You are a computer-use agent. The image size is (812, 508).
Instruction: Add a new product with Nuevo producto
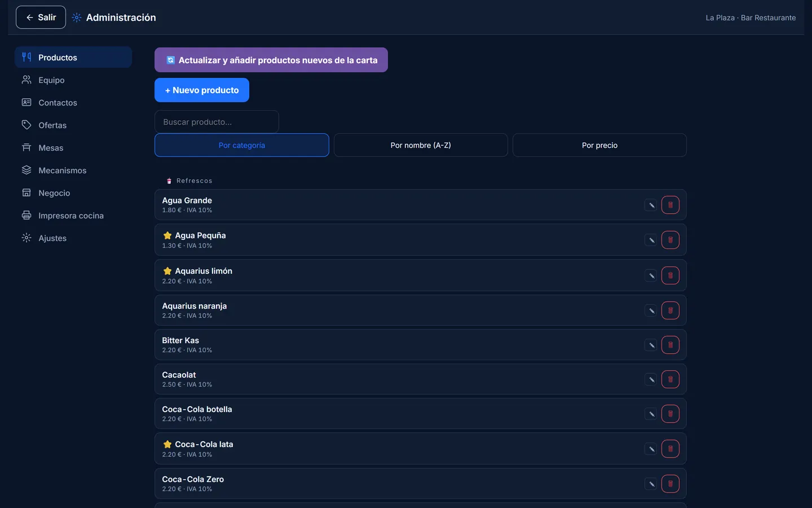point(202,90)
